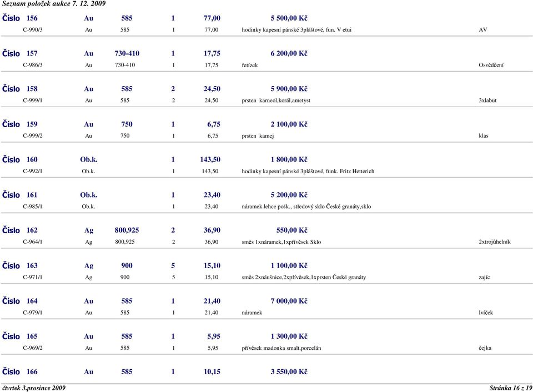Select item code C-986/3
The height and width of the screenshot is (392, 533).
coord(33,65)
